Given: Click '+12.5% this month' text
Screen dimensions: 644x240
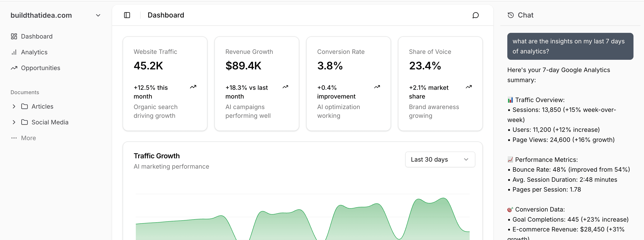Looking at the screenshot, I should 151,92.
